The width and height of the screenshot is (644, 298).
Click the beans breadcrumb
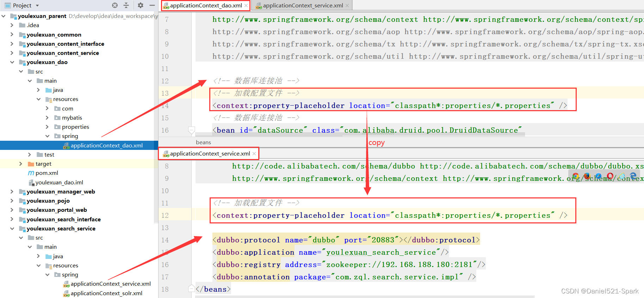(x=203, y=142)
